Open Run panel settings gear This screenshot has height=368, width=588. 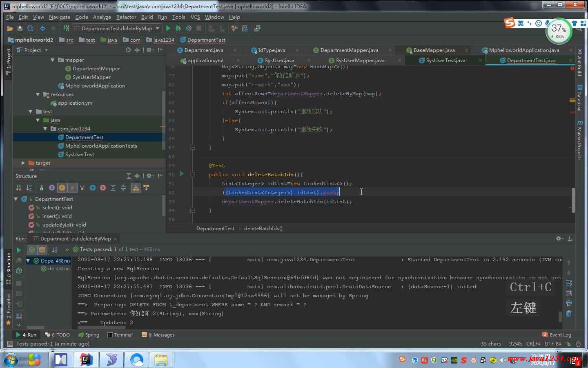(559, 238)
